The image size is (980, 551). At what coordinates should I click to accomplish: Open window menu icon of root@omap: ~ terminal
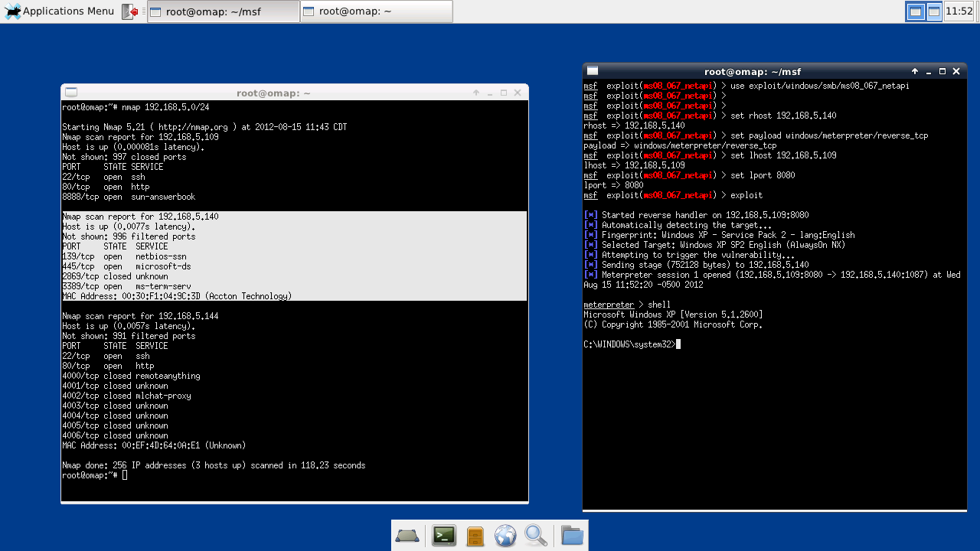coord(70,93)
